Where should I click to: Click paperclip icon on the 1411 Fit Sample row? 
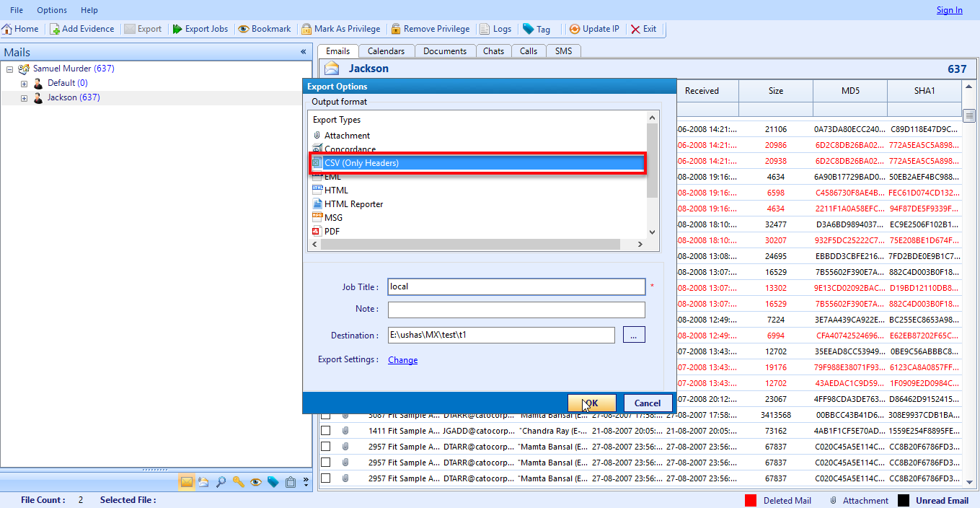tap(345, 431)
